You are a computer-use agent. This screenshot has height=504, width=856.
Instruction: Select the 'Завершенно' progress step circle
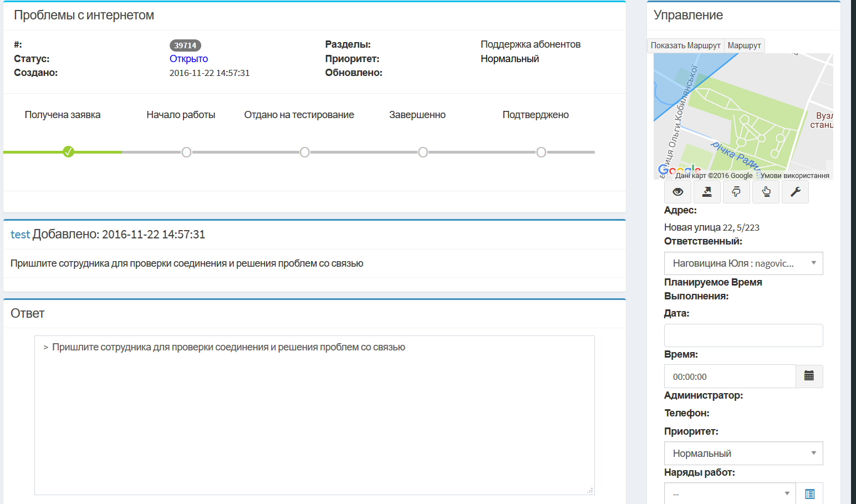coord(423,152)
